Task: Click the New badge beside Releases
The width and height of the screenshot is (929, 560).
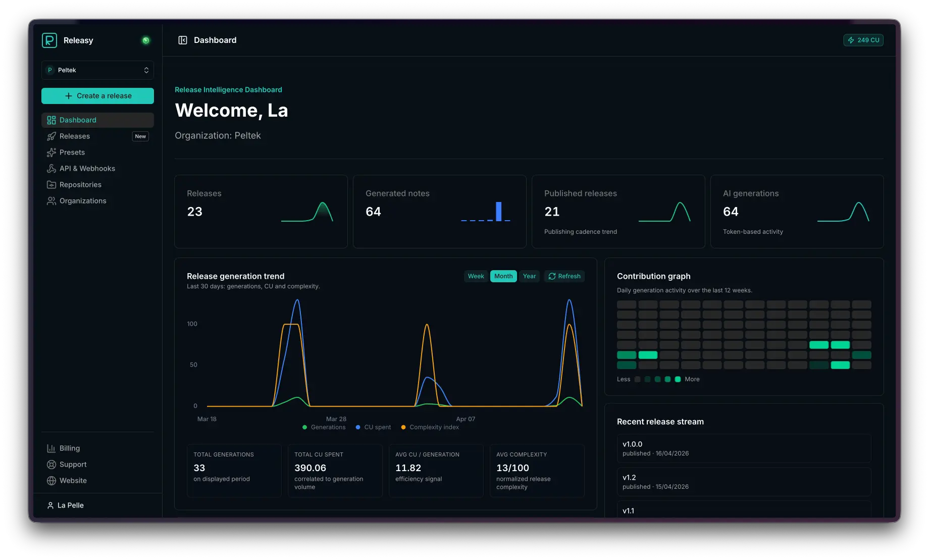Action: click(x=140, y=136)
